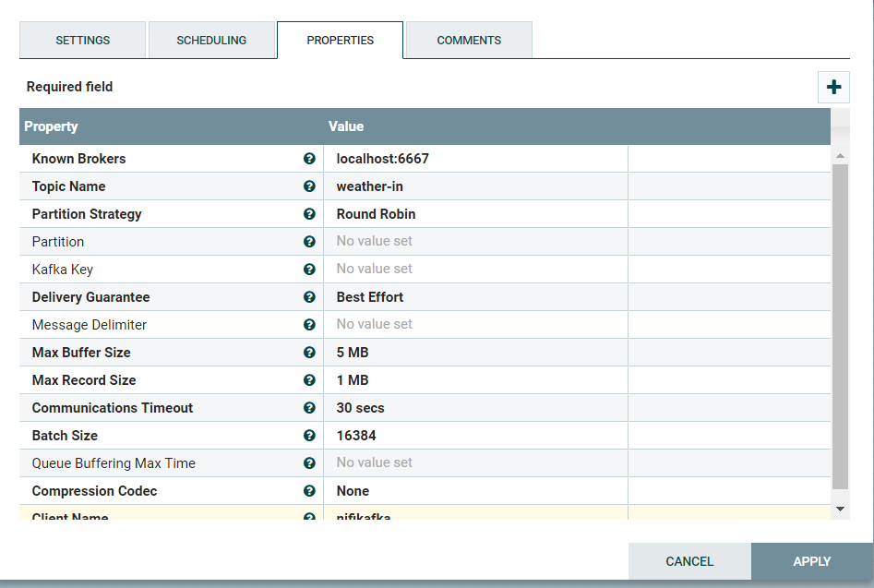Open the Comments tab
Viewport: 874px width, 588px height.
(x=469, y=41)
